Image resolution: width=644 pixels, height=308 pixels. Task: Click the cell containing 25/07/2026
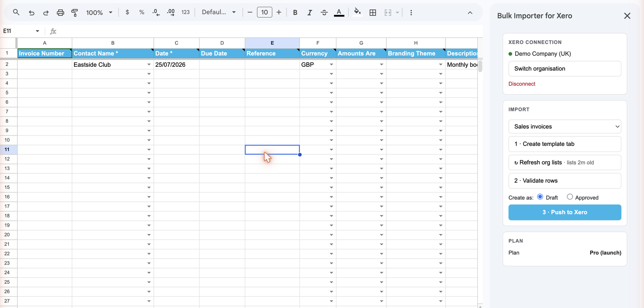coord(176,65)
